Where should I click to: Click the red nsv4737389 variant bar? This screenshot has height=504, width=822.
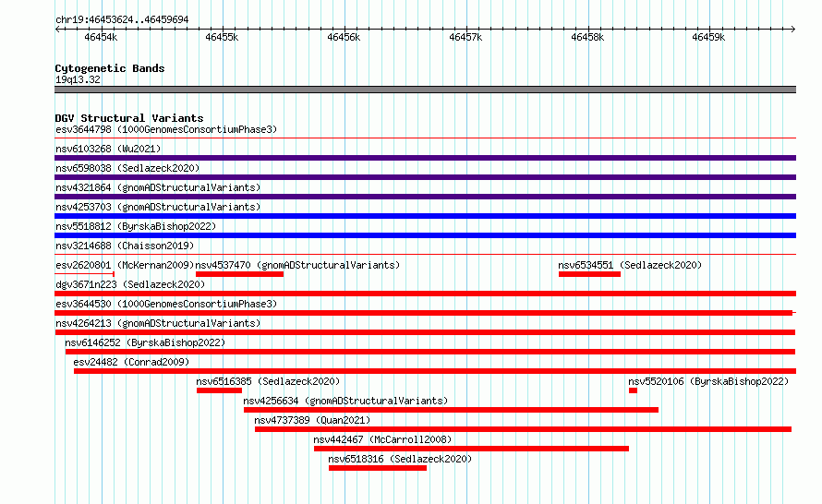point(523,429)
